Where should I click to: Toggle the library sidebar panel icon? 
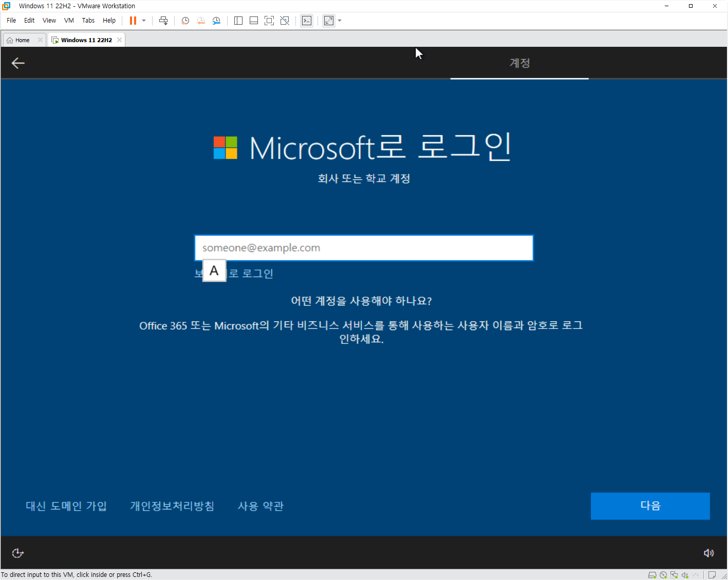pyautogui.click(x=238, y=21)
